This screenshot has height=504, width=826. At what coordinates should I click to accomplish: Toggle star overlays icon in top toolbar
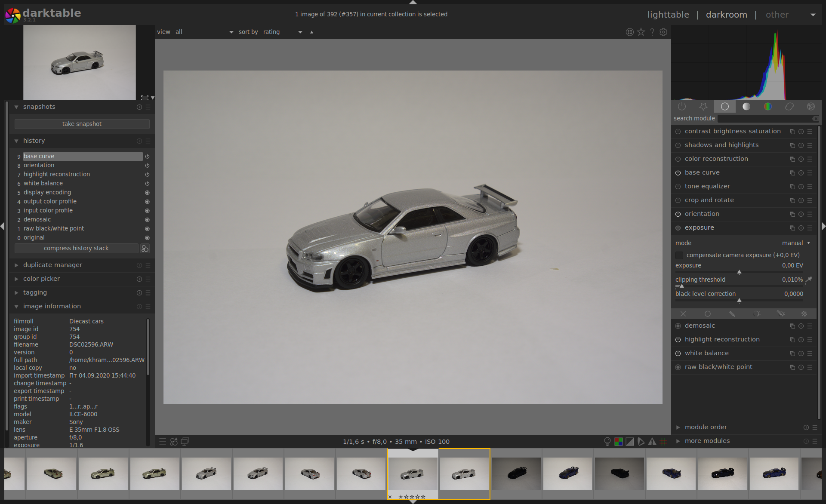(x=641, y=32)
